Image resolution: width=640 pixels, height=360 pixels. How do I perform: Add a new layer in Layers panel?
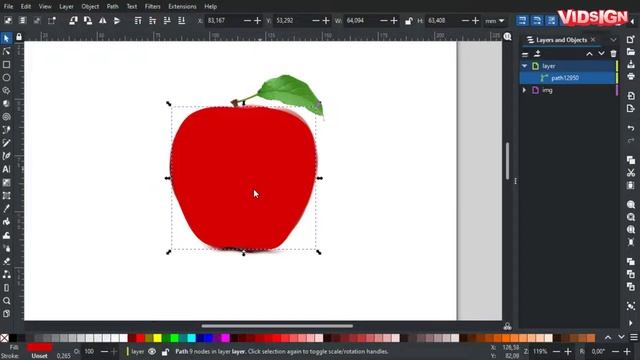tap(537, 53)
